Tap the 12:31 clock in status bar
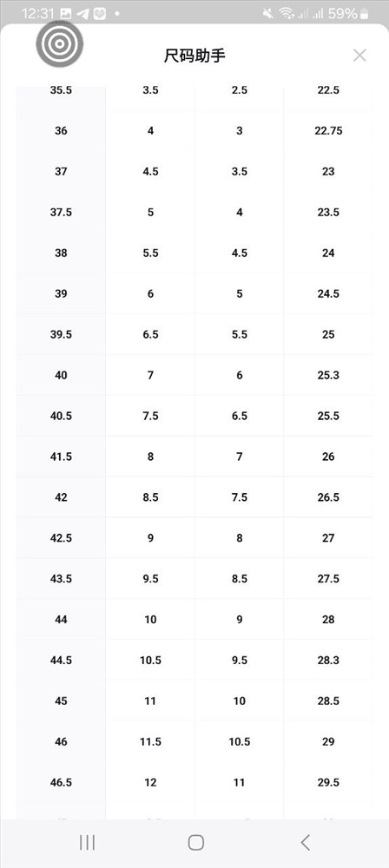The height and width of the screenshot is (868, 389). [38, 14]
